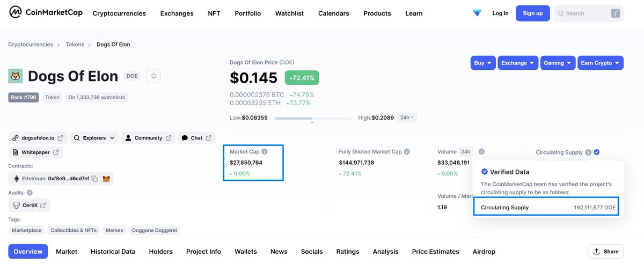644x264 pixels.
Task: Change the 24h low/high range dropdown
Action: click(407, 118)
